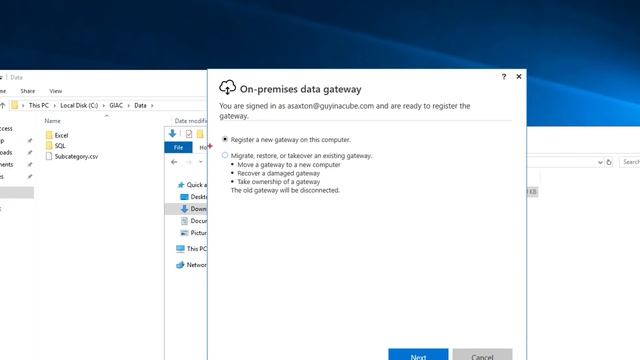This screenshot has width=640, height=360.
Task: Select Documents in navigation pane
Action: (193, 221)
